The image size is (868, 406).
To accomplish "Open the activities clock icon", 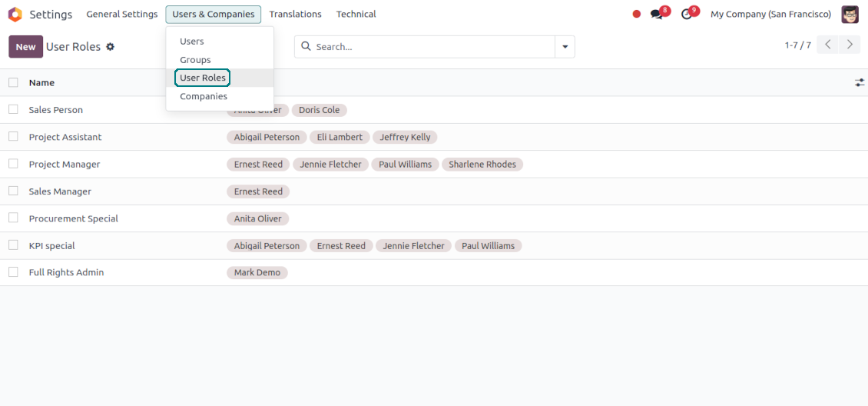I will coord(687,15).
